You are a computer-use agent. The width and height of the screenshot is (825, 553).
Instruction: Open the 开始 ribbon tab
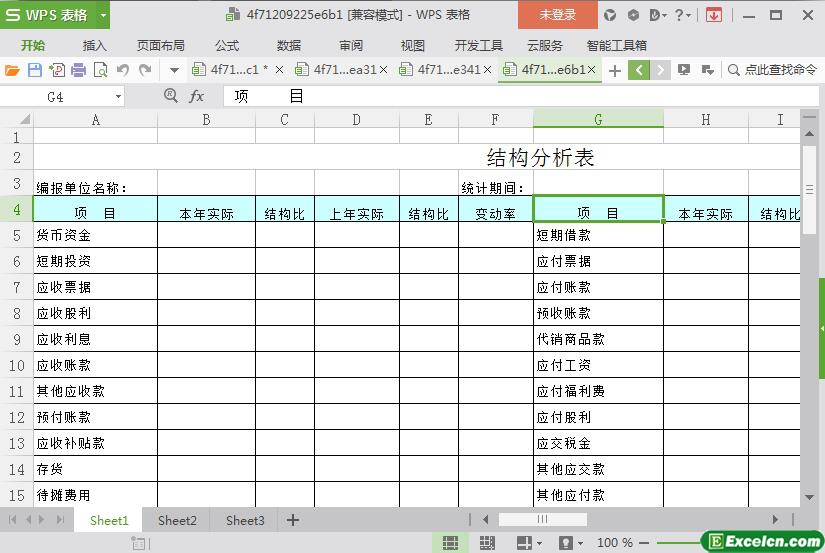(33, 46)
